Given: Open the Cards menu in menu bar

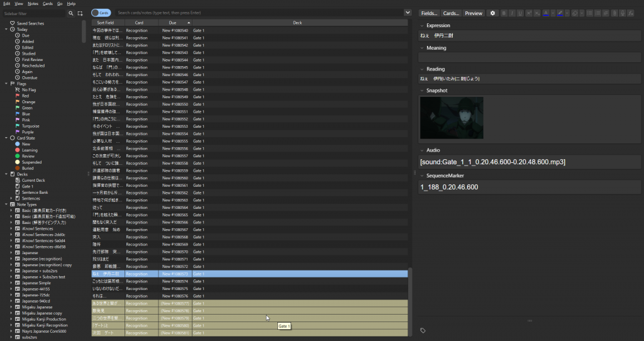Looking at the screenshot, I should pyautogui.click(x=47, y=3).
